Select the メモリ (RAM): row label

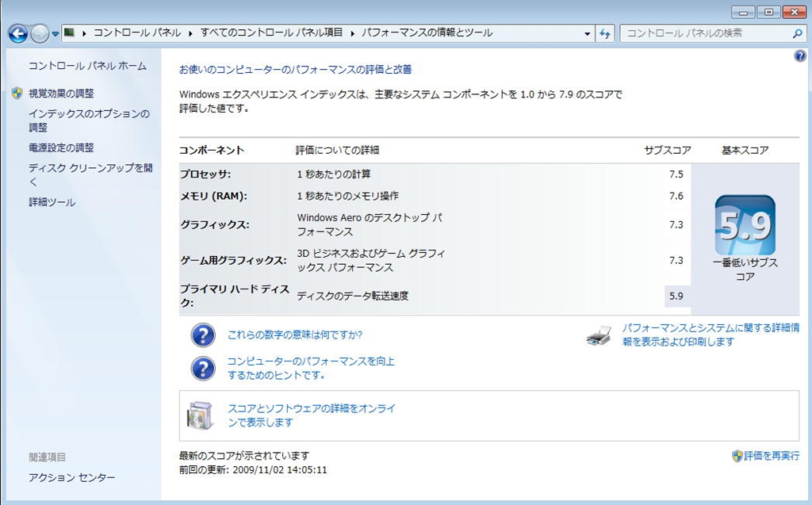point(213,196)
